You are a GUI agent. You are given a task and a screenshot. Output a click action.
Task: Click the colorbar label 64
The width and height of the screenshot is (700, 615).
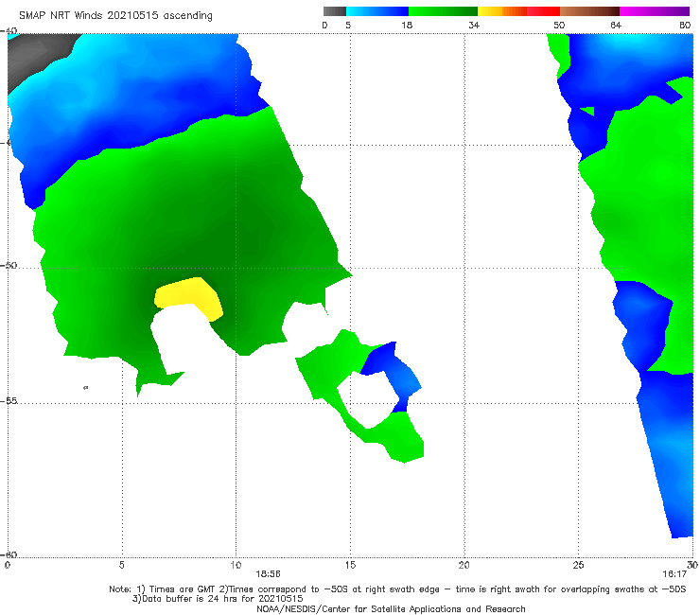616,25
